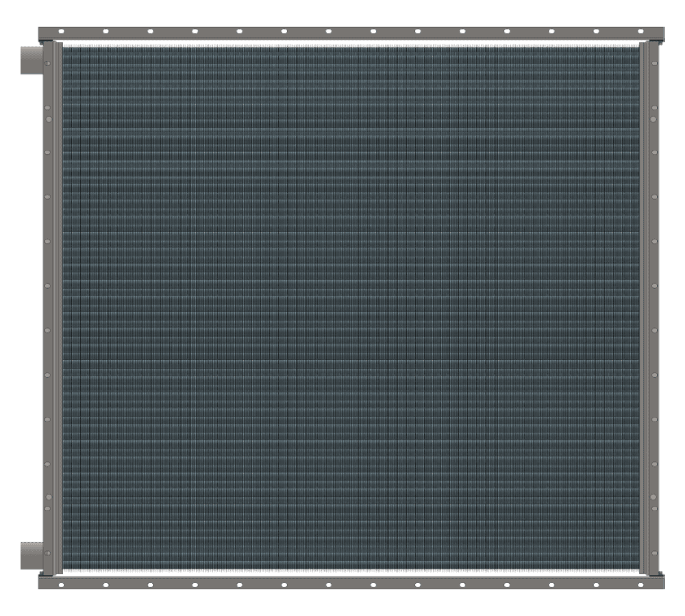Click the top-left corner of the fin area
Image resolution: width=685 pixels, height=616 pixels.
[x=64, y=45]
